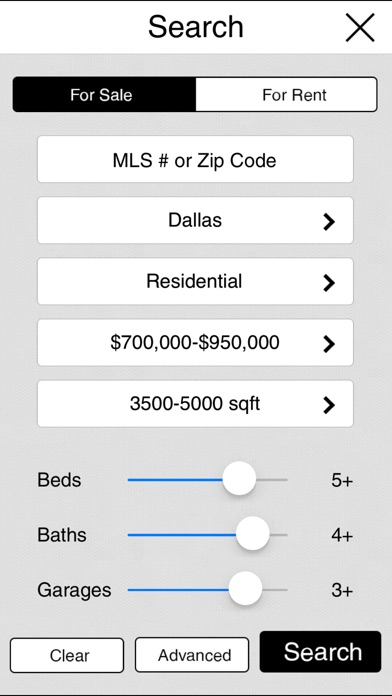Click the chevron arrow beside Residential
Screen dimensions: 392x696
coord(329,282)
